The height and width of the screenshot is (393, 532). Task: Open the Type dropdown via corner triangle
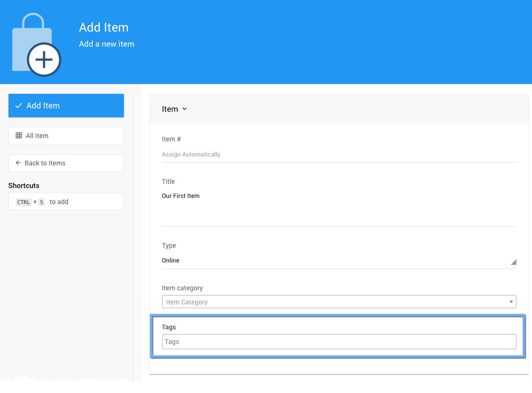click(x=513, y=262)
